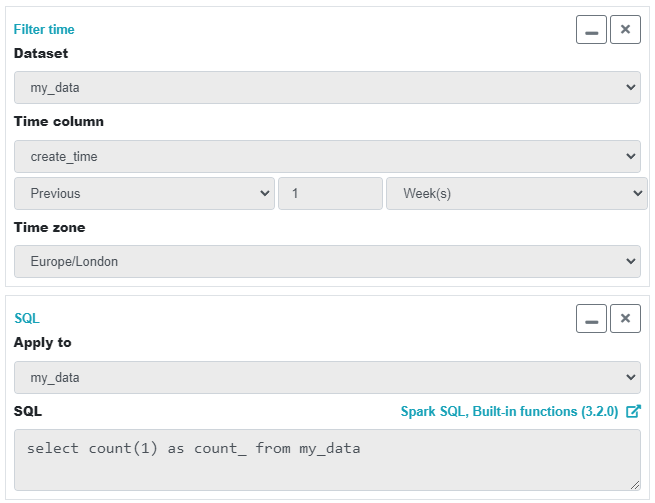
Task: Minimize the Filter time panel
Action: coord(591,30)
